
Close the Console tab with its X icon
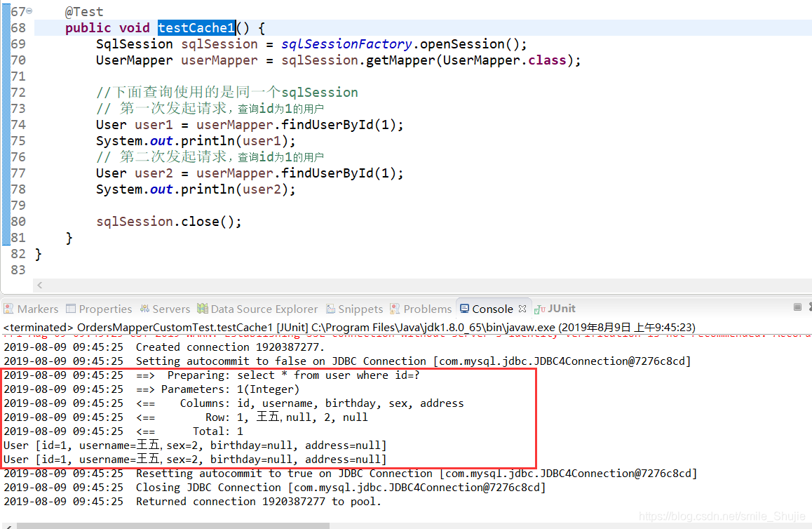(x=522, y=309)
